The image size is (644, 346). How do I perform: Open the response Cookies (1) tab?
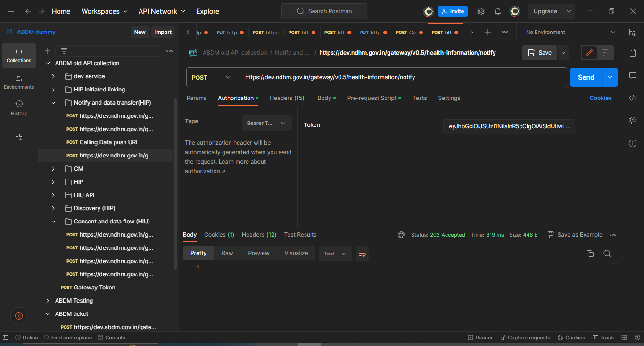pyautogui.click(x=219, y=235)
